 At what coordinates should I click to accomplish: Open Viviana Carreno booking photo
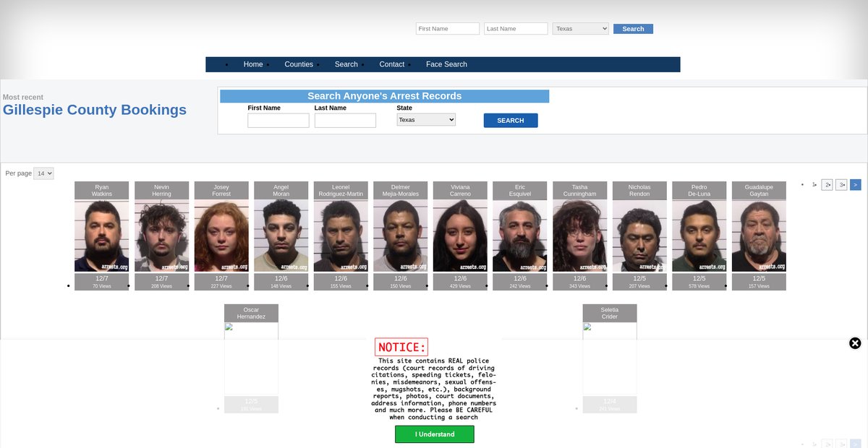[460, 236]
